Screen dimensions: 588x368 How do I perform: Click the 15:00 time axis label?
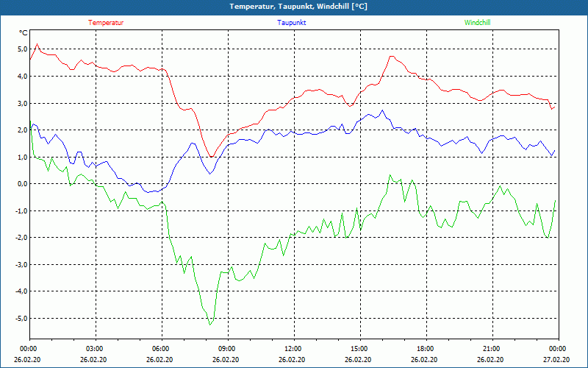pos(358,349)
